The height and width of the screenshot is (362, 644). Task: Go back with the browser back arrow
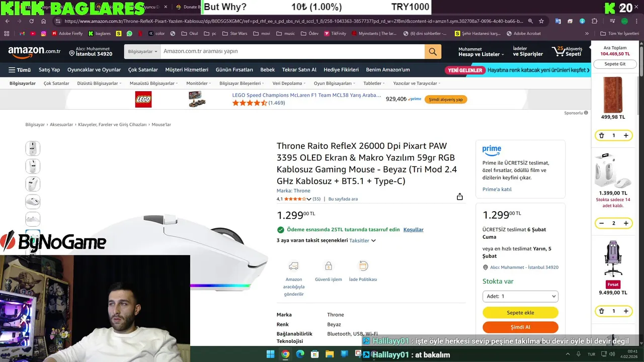click(8, 21)
